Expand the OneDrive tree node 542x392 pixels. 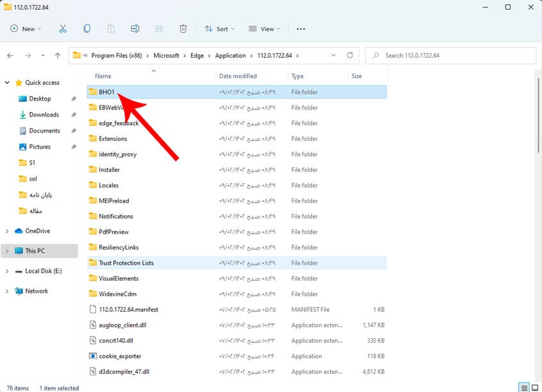[x=7, y=231]
